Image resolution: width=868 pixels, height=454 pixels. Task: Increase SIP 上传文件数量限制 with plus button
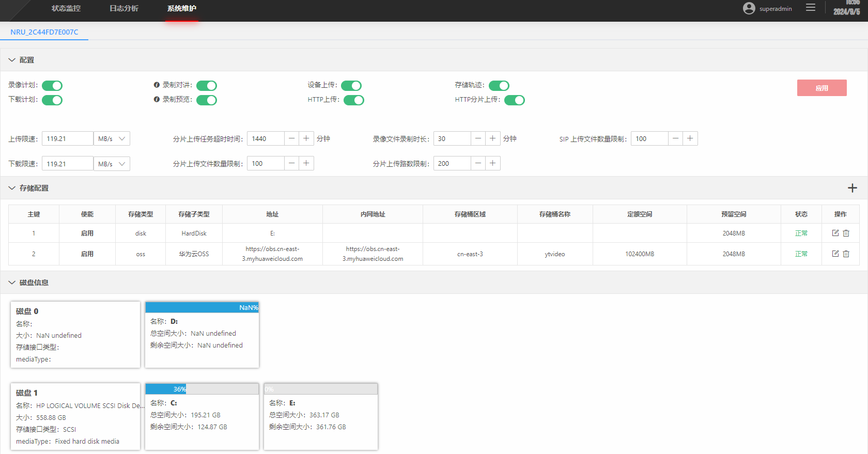[x=690, y=138]
